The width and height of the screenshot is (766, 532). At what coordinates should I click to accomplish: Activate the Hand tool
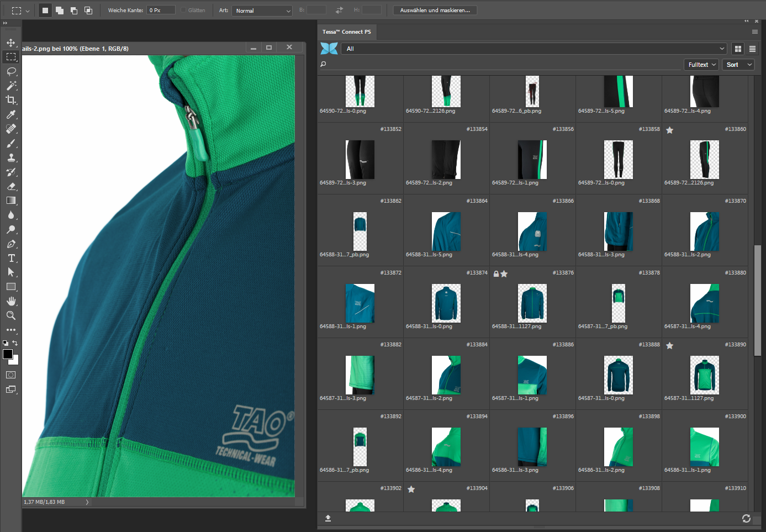tap(10, 301)
